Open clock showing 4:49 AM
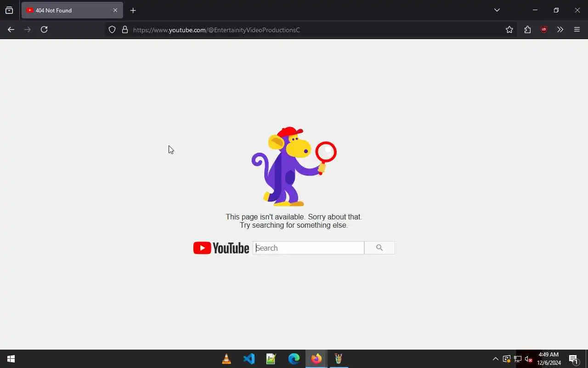Viewport: 588px width, 368px height. (549, 359)
